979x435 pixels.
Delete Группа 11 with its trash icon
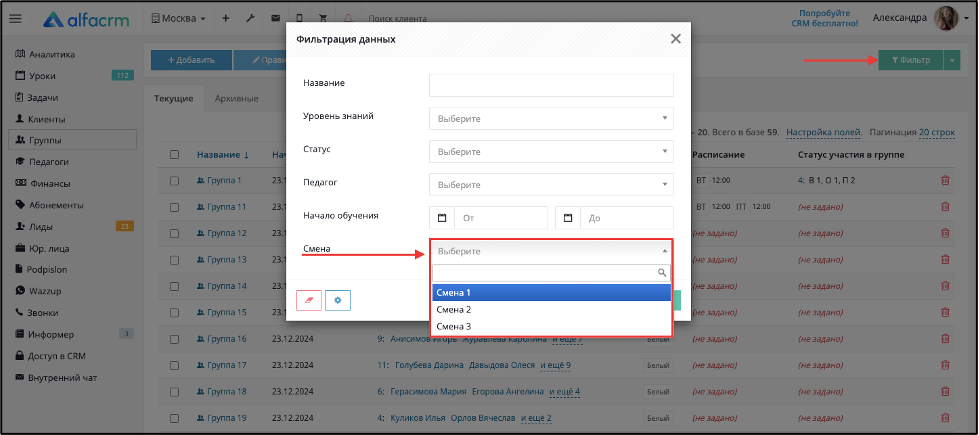(x=945, y=207)
